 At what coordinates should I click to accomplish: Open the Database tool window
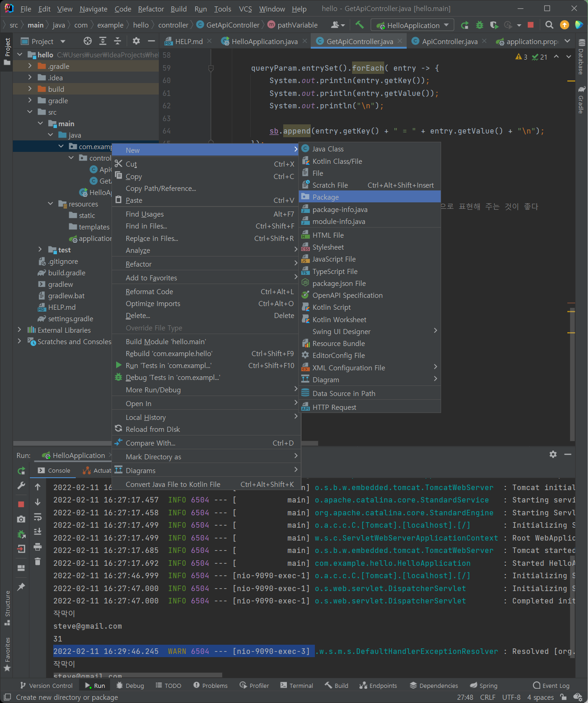click(x=582, y=57)
